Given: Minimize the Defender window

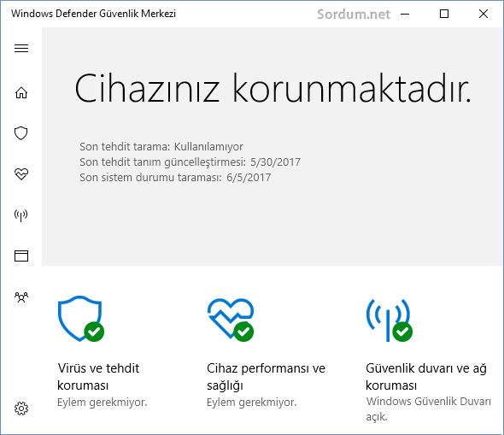Looking at the screenshot, I should click(405, 14).
